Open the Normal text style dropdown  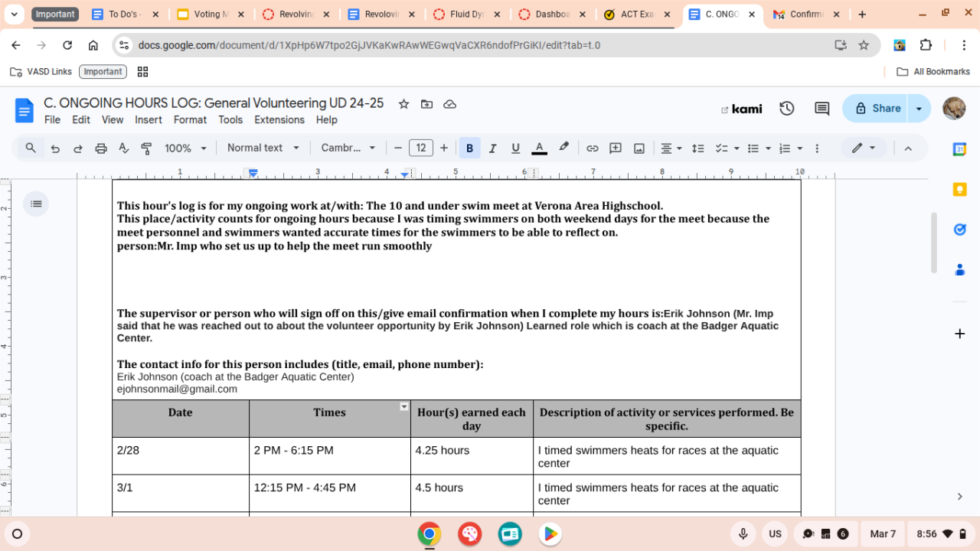click(x=263, y=148)
